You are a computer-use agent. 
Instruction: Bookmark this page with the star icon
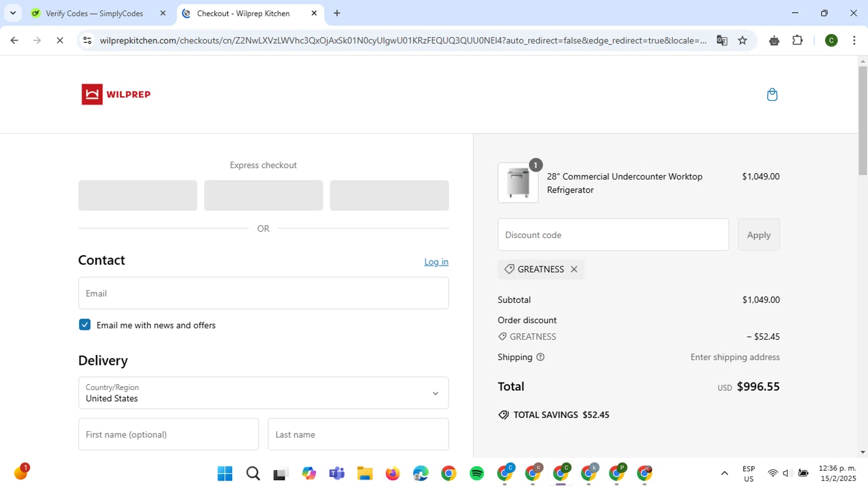(742, 41)
